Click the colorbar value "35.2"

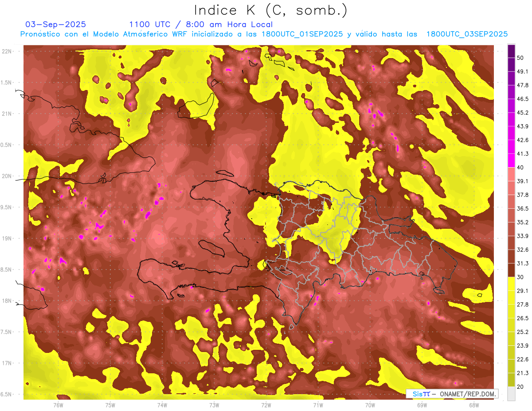pos(523,222)
